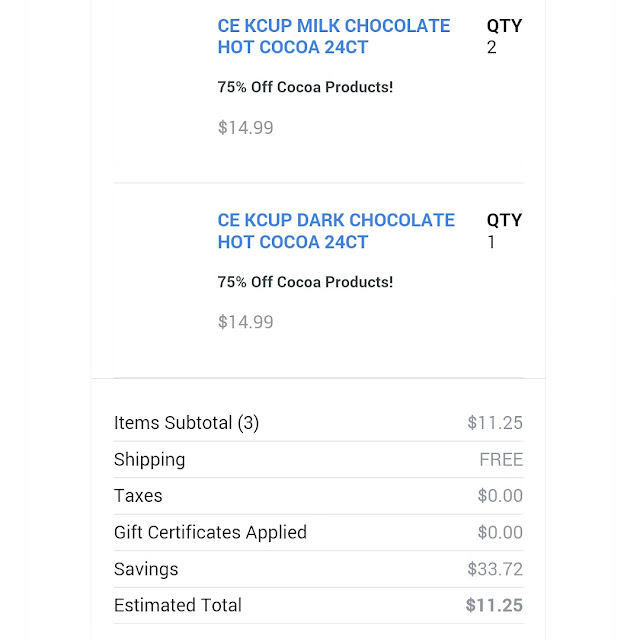
Task: Select the Taxes row label
Action: pyautogui.click(x=138, y=496)
